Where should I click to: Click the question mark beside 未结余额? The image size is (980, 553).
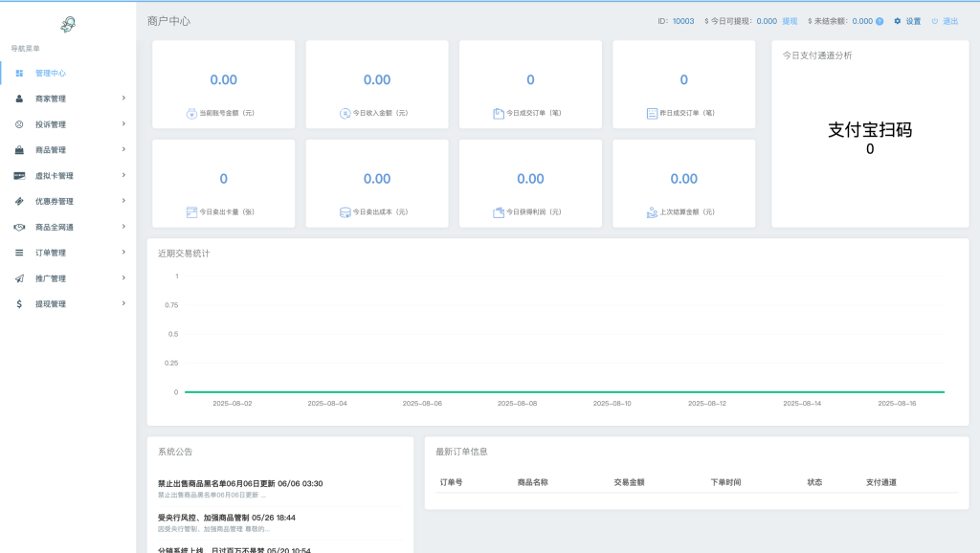(x=880, y=20)
